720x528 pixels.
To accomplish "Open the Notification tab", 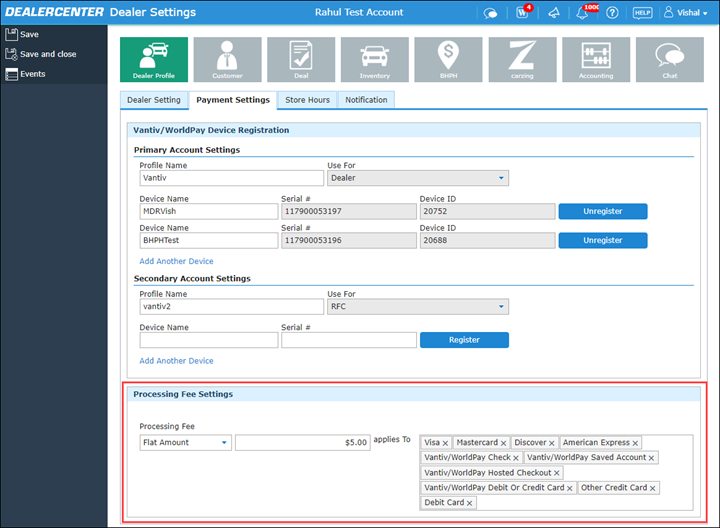I will tap(366, 100).
